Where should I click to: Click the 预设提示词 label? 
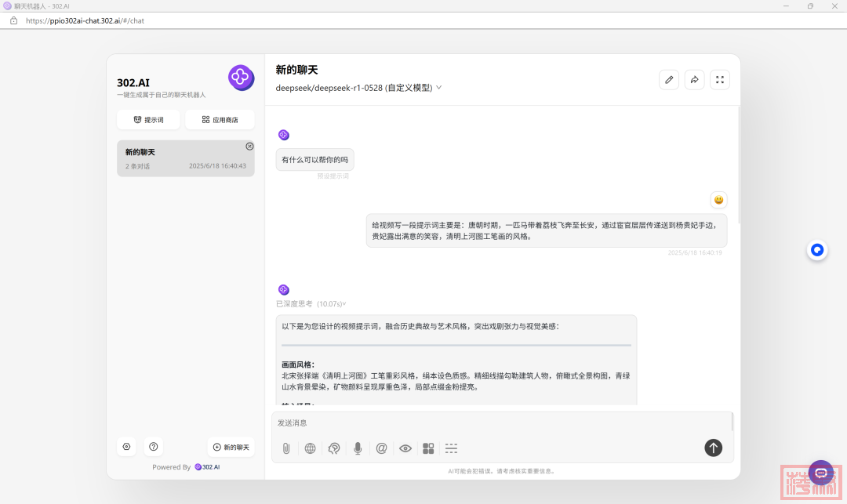333,176
